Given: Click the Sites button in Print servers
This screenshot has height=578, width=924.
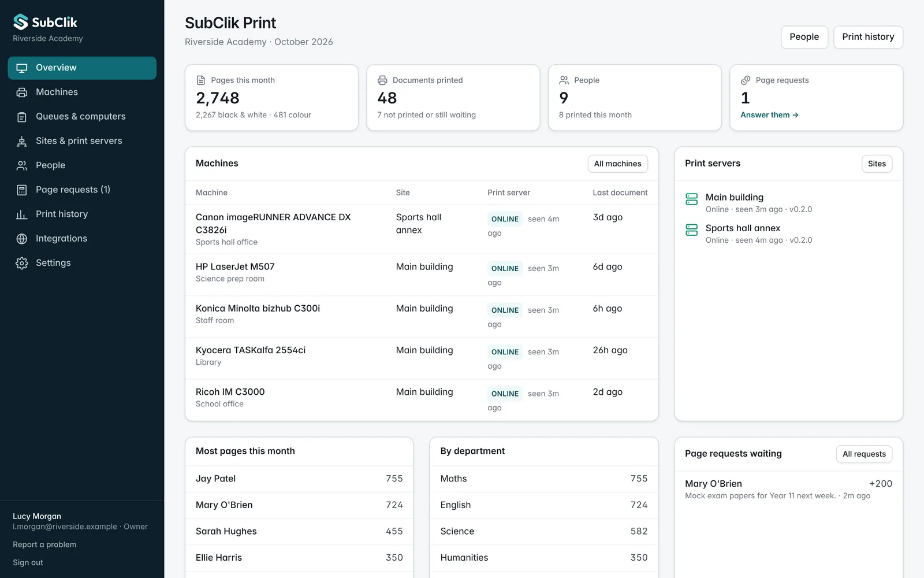Looking at the screenshot, I should pyautogui.click(x=877, y=164).
